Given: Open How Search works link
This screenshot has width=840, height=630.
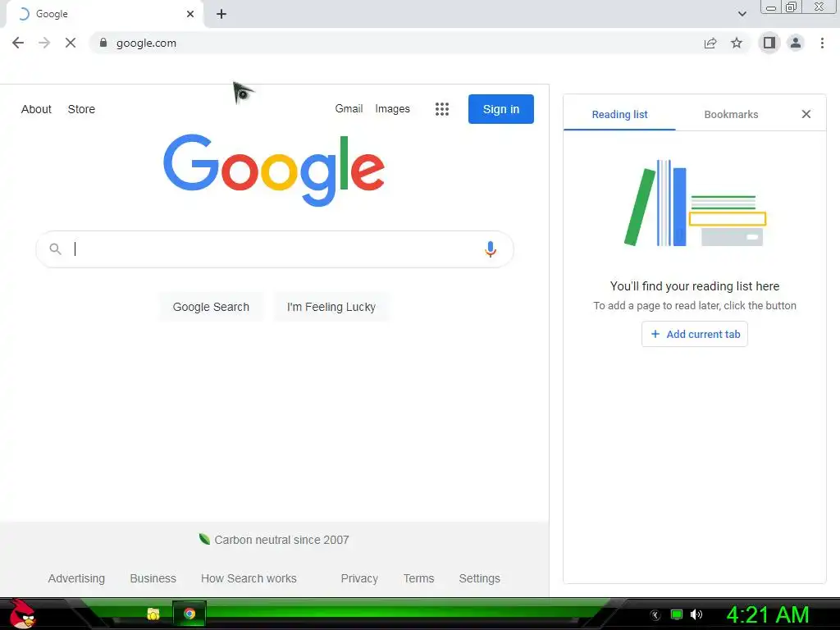Looking at the screenshot, I should [x=249, y=578].
